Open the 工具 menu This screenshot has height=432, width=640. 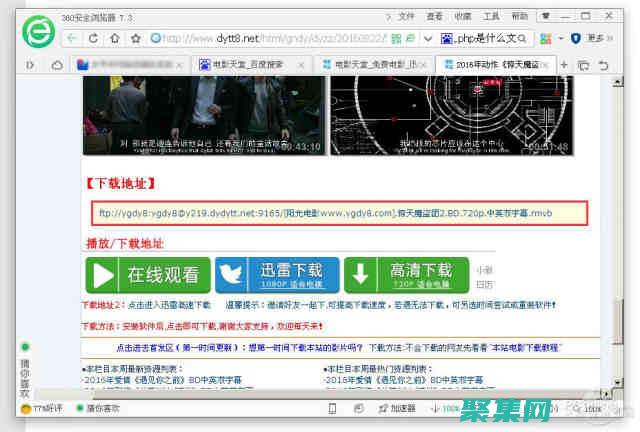(x=491, y=16)
